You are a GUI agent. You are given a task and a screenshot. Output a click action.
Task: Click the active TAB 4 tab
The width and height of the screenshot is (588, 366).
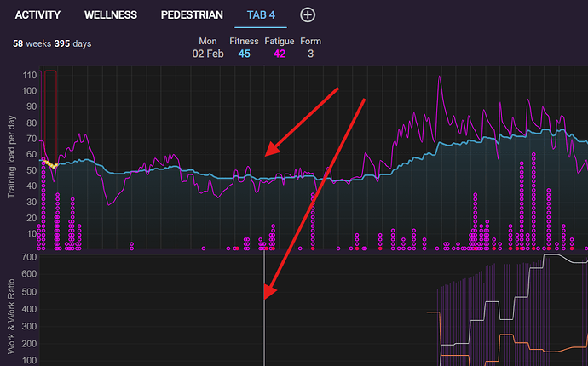[261, 15]
